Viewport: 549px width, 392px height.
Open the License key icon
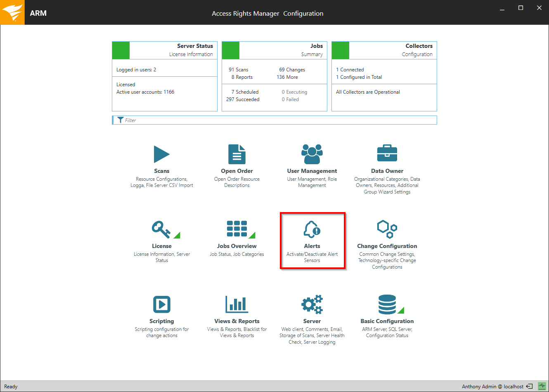(161, 229)
